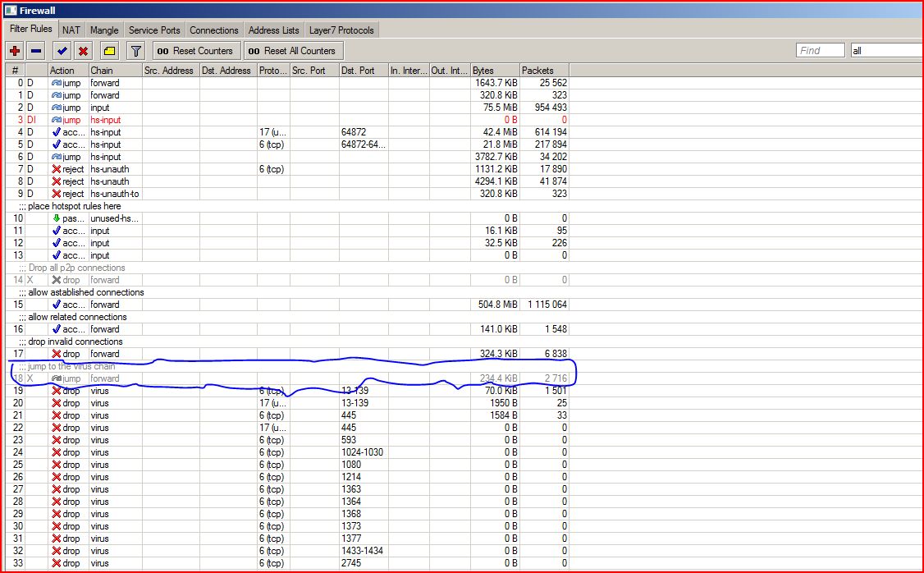924x573 pixels.
Task: Click the Reset Counters button
Action: pyautogui.click(x=197, y=51)
